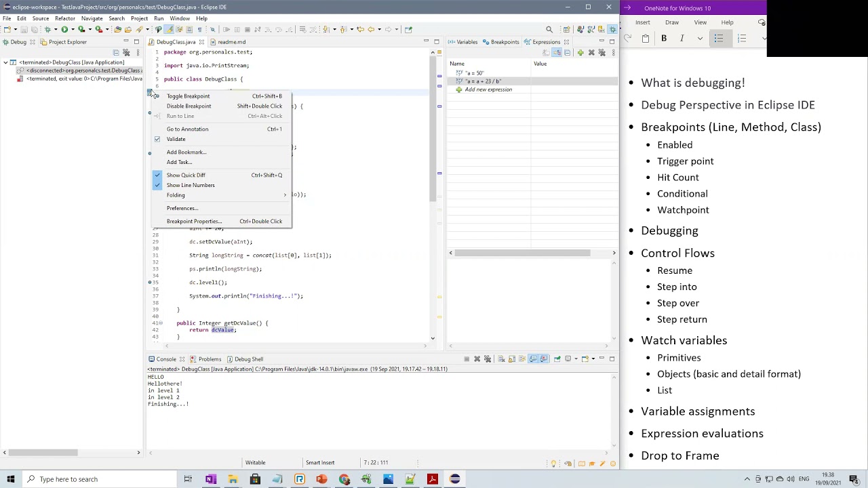868x488 pixels.
Task: Open the Debug button dropdown arrow
Action: tap(56, 29)
